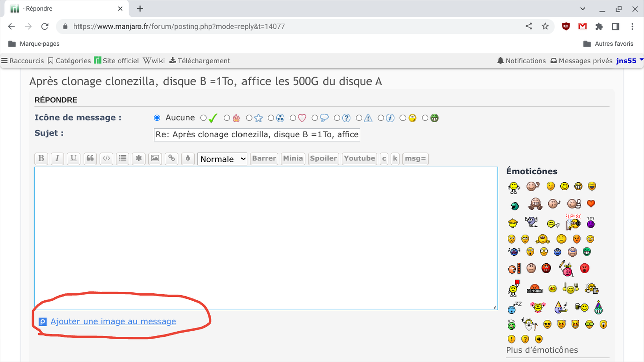The width and height of the screenshot is (644, 362).
Task: Insert a code block
Action: pos(106,158)
